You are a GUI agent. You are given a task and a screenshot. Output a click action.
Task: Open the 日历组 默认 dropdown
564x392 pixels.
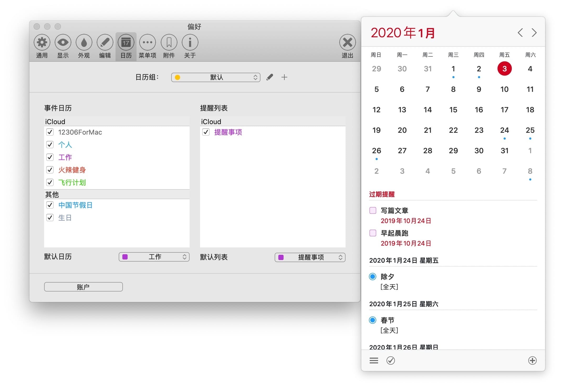(x=216, y=77)
